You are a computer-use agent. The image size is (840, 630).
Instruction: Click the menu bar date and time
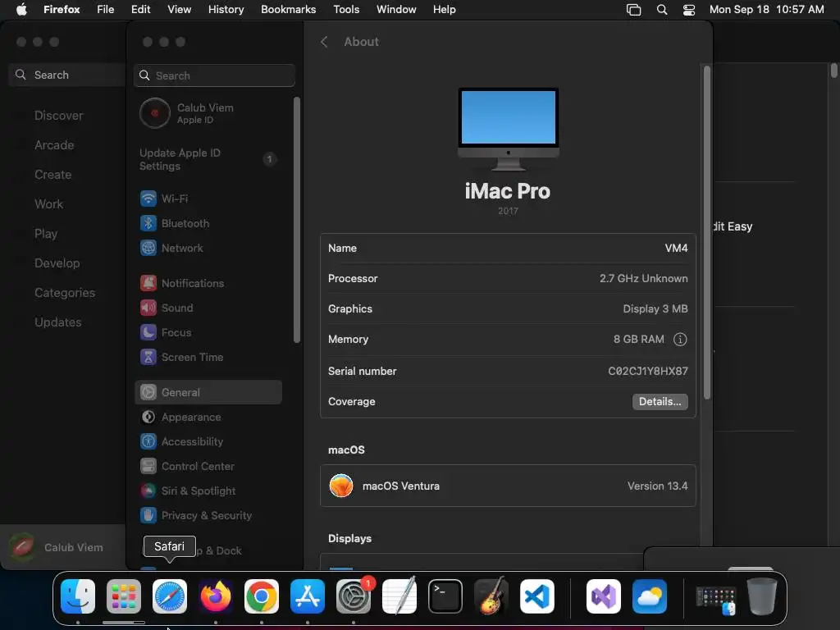tap(767, 9)
